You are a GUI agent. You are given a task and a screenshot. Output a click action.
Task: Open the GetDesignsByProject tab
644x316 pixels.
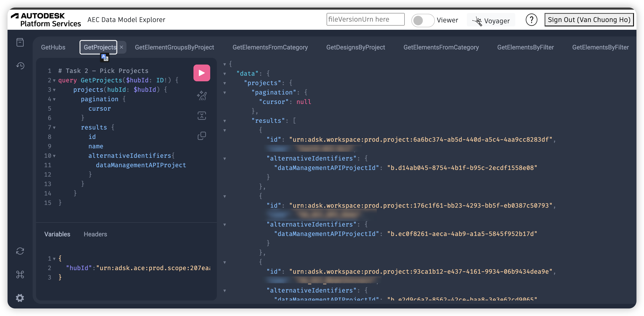tap(355, 47)
